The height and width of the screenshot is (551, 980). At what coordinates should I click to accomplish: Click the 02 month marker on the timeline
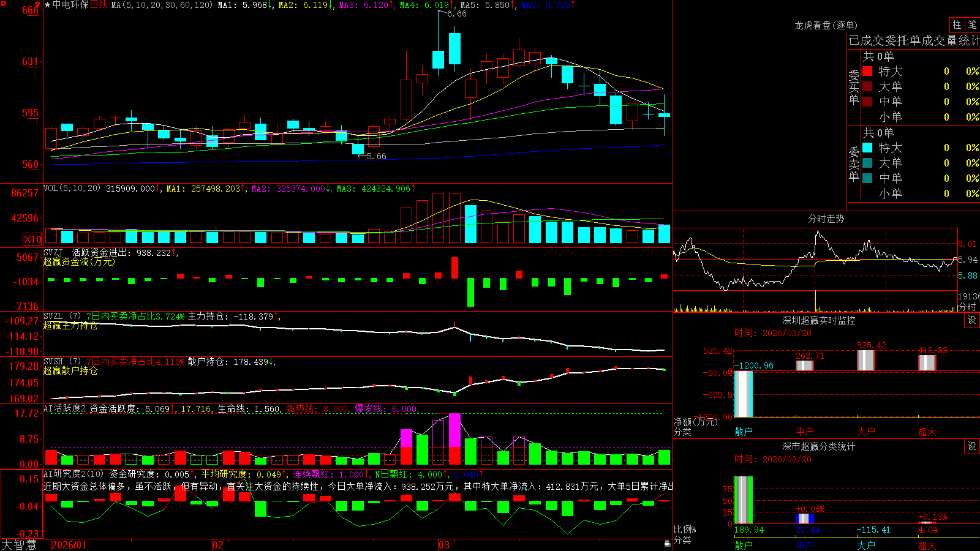218,545
